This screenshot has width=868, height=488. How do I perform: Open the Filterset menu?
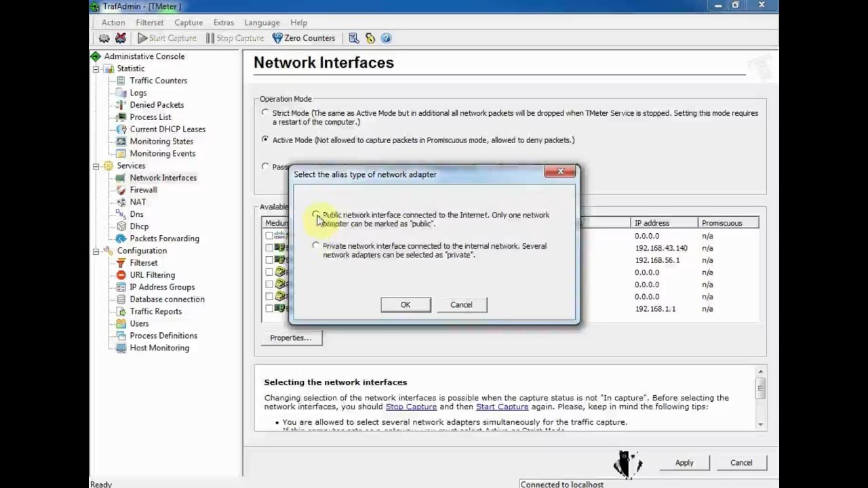[149, 22]
